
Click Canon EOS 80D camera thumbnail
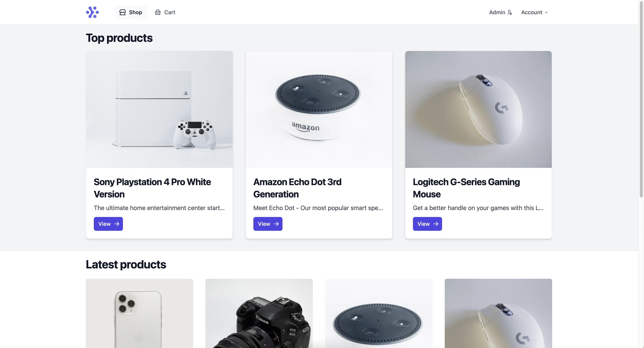259,313
